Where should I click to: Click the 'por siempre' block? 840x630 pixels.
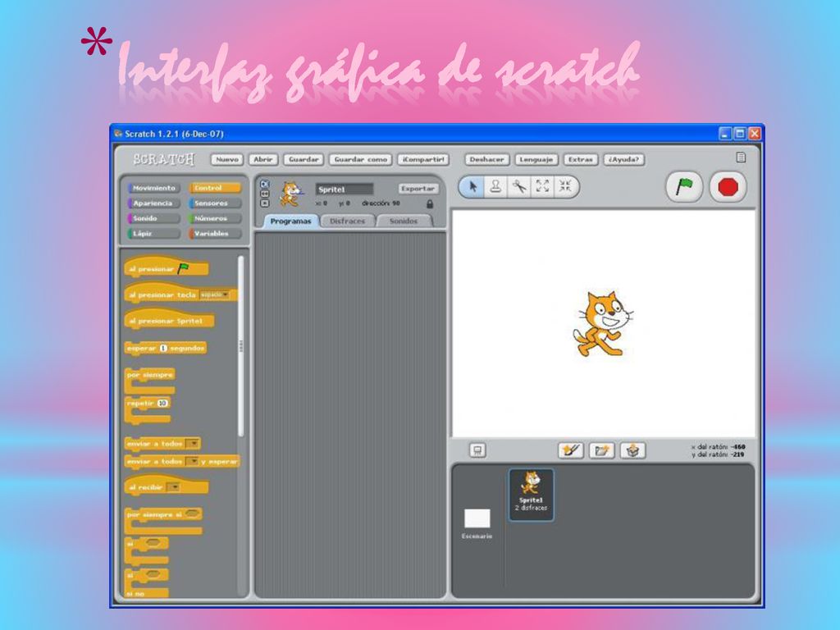150,381
